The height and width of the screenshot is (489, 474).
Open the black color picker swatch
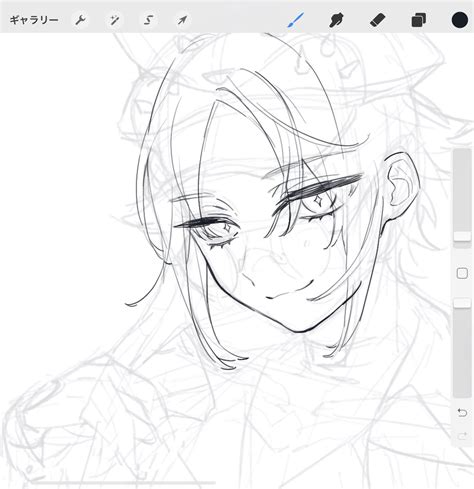pos(460,20)
